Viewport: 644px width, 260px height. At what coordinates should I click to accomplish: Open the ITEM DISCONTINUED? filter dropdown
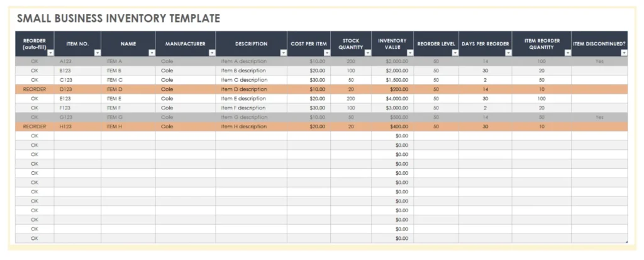click(624, 53)
